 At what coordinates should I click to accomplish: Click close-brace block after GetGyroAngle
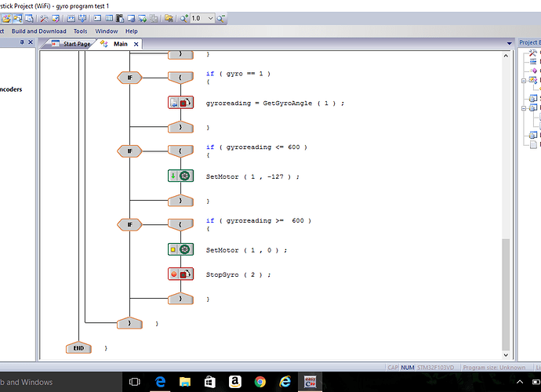[180, 127]
